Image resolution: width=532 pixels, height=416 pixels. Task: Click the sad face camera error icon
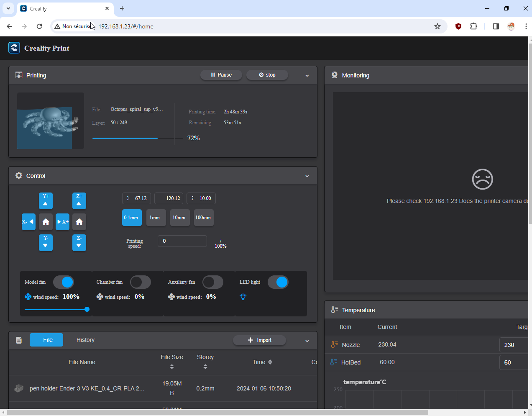pos(483,179)
